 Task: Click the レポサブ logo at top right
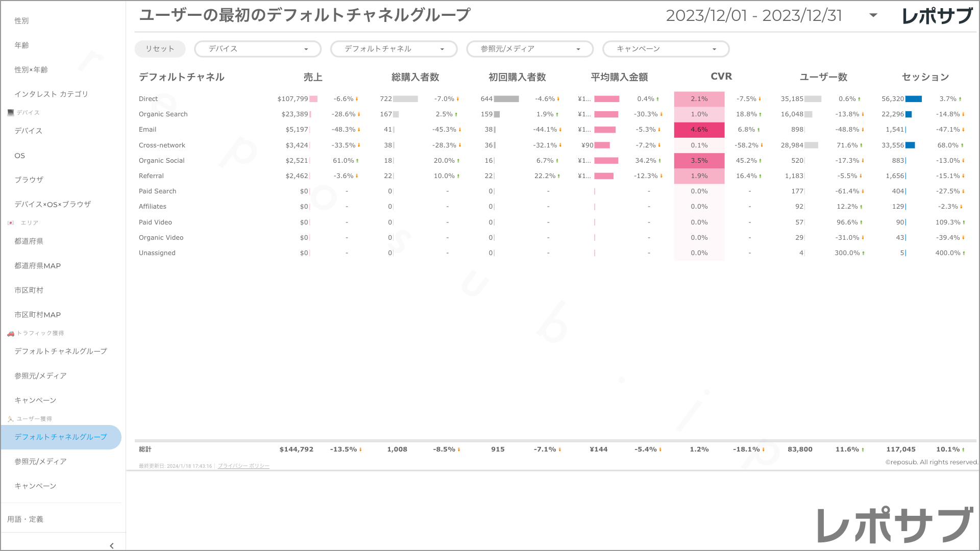937,16
